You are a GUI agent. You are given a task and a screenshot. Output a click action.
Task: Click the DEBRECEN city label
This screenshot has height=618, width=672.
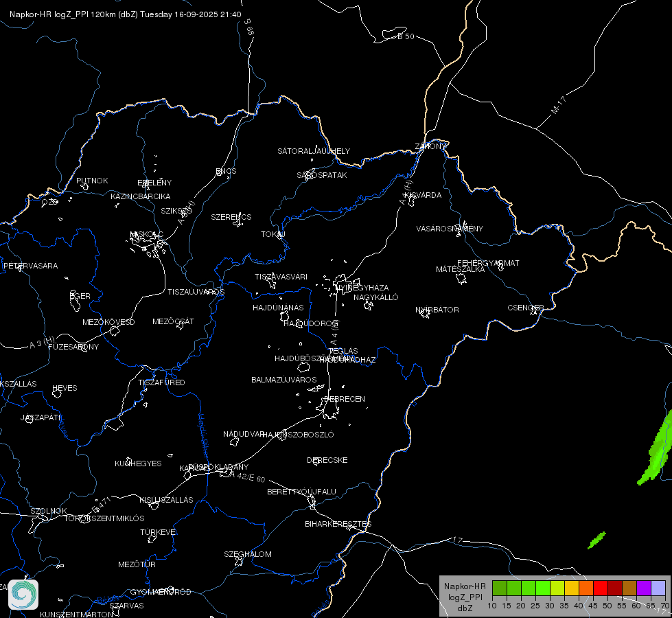(x=345, y=399)
